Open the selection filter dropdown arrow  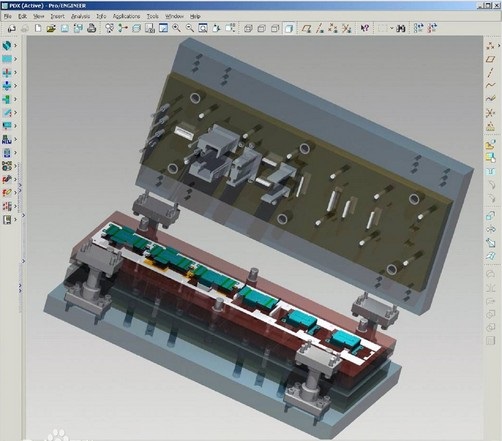[392, 29]
